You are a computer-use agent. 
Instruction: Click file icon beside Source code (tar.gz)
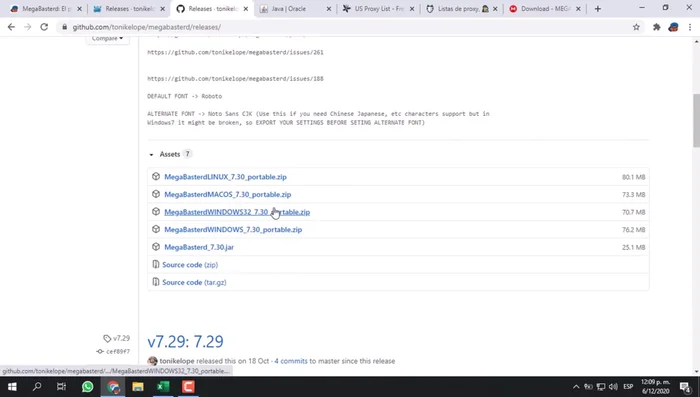point(155,282)
